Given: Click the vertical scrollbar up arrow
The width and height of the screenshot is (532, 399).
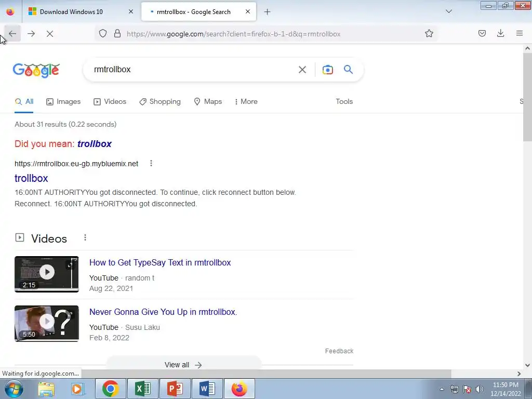Looking at the screenshot, I should 527,48.
